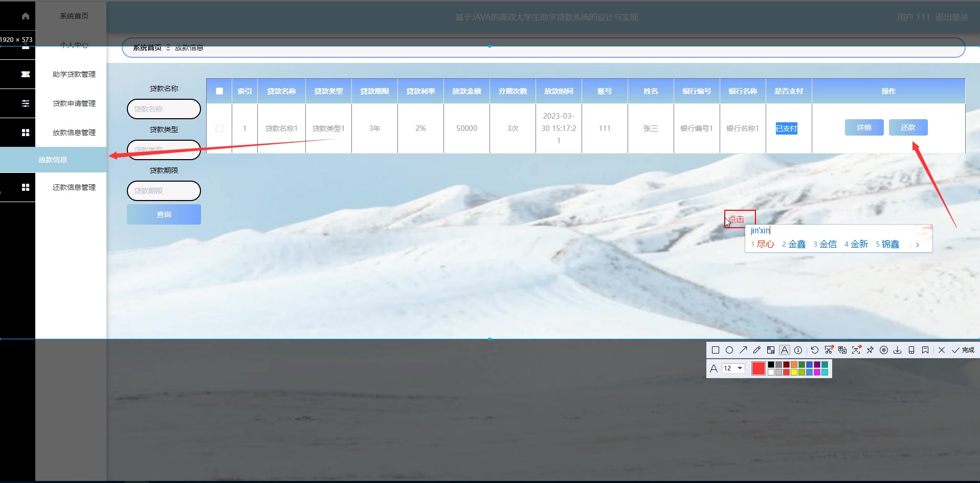Run text recognition on the capture
This screenshot has width=980, height=483.
point(856,350)
